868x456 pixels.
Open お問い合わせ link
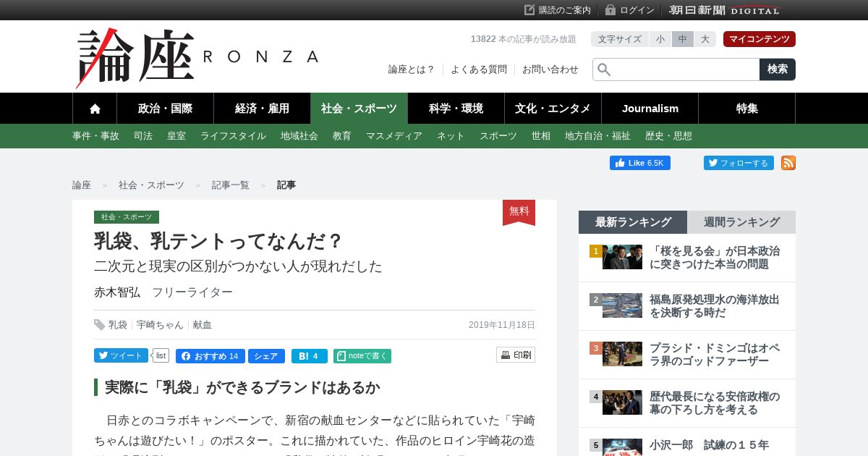tap(550, 69)
